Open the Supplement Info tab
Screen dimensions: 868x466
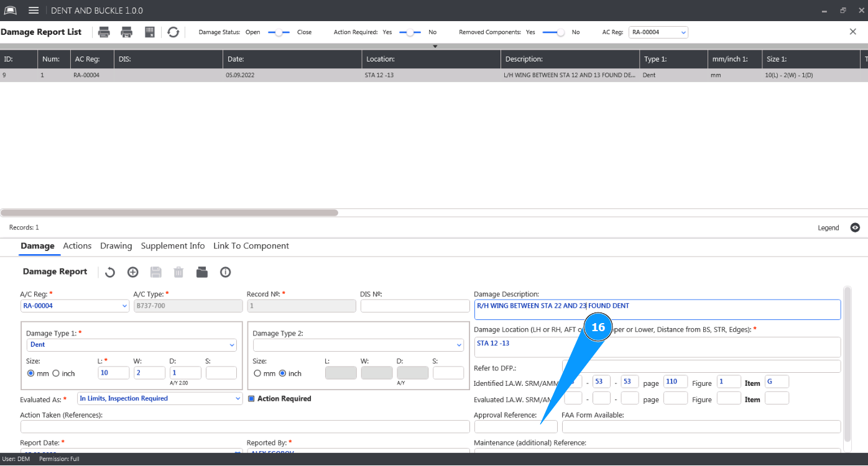173,246
